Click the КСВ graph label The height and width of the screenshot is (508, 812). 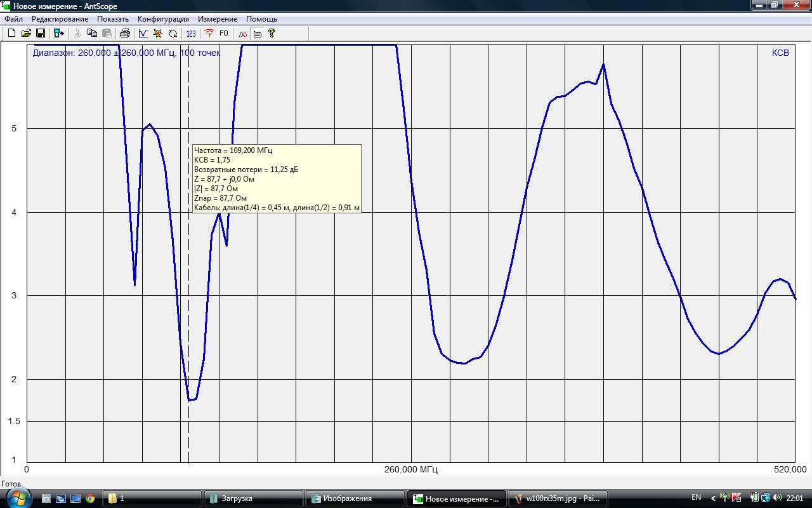780,53
